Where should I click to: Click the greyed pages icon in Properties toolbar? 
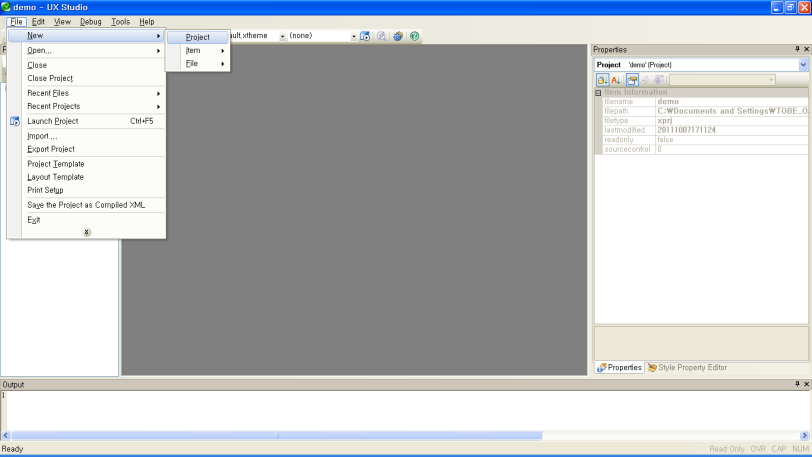[659, 80]
